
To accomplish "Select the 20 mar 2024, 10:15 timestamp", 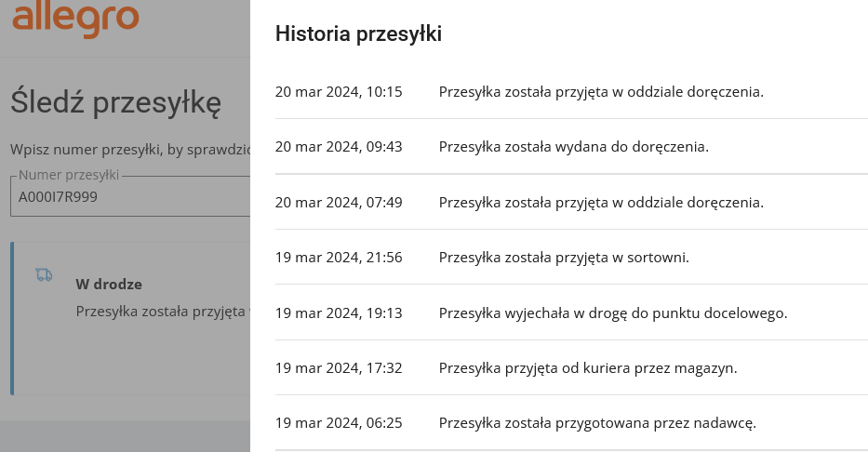I will [x=339, y=92].
